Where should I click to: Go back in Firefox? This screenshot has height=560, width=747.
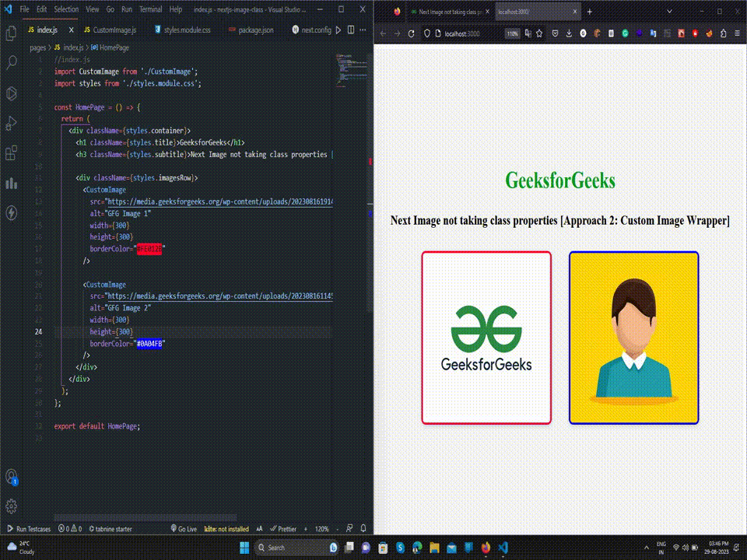(383, 33)
